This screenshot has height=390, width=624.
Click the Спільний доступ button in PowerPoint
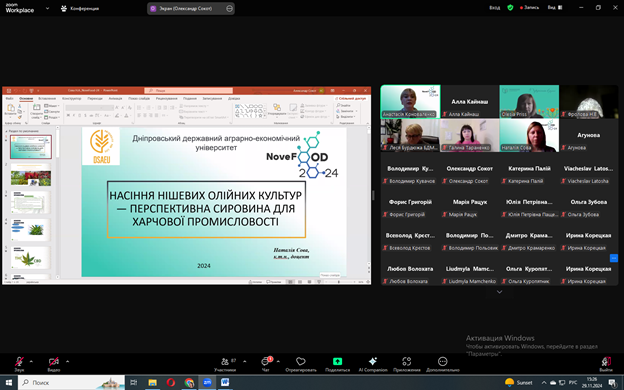pos(351,98)
